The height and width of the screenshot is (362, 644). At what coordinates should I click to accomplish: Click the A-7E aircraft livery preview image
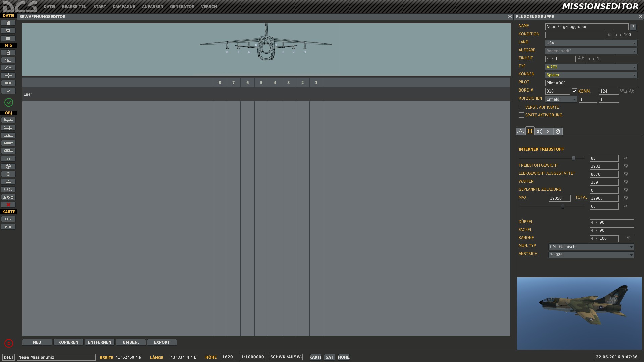[x=579, y=313]
